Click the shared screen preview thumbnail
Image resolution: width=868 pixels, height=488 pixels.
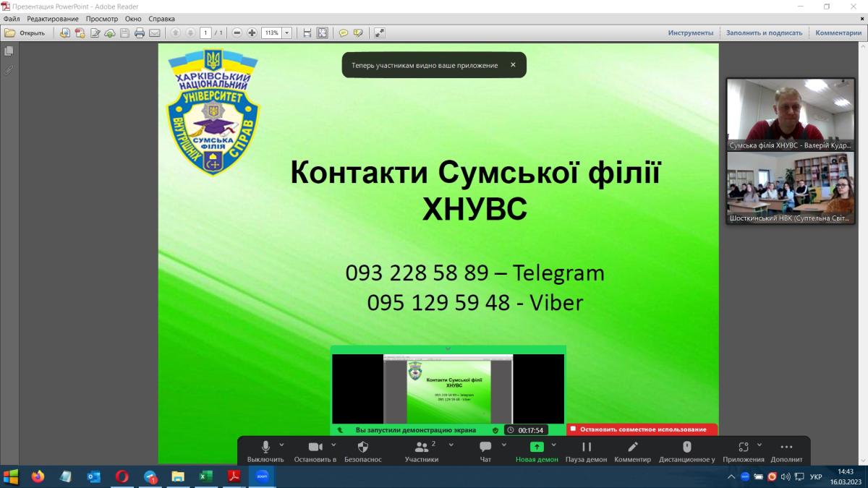coord(448,389)
